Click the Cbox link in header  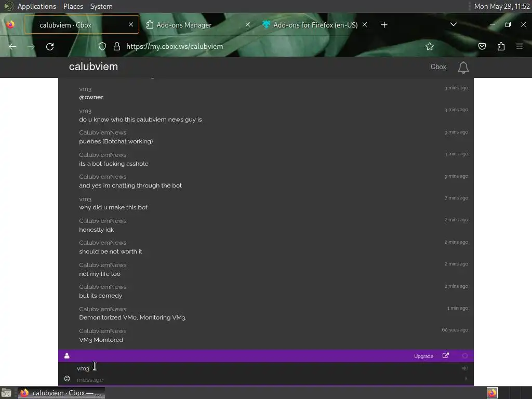(438, 67)
